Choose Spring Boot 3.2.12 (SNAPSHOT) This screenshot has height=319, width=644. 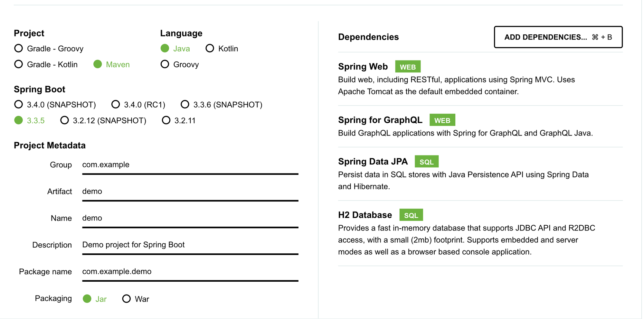click(x=65, y=120)
